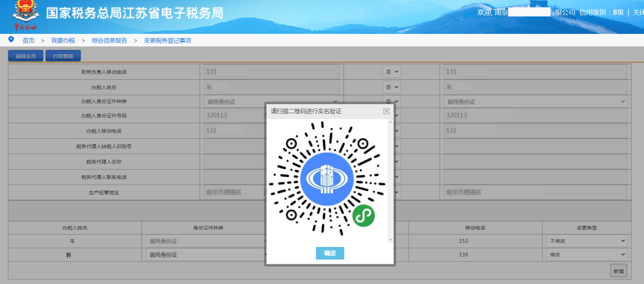Screen dimensions: 644x284
Task: Click the 生产经营地址 label
Action: pyautogui.click(x=104, y=193)
